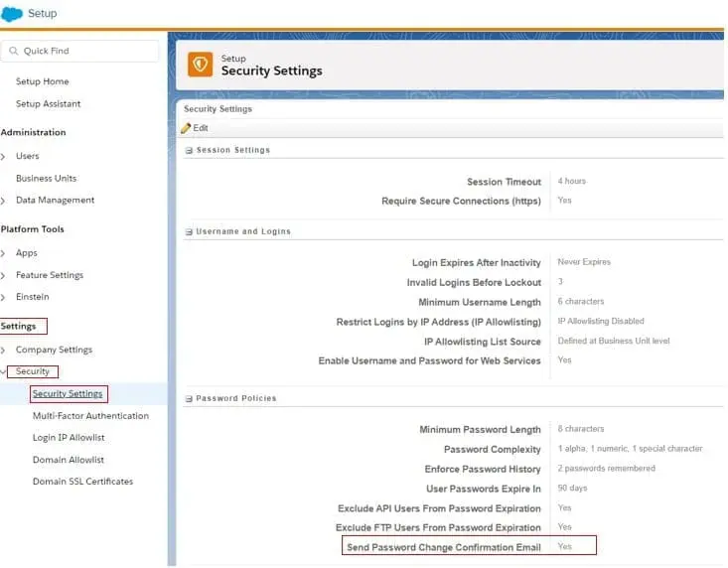Open Setup Home page

tap(42, 81)
